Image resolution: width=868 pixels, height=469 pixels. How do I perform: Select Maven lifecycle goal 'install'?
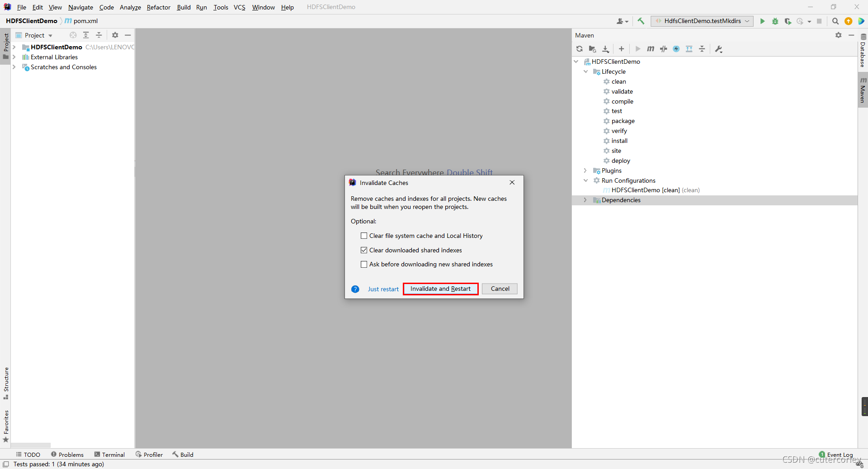click(619, 141)
